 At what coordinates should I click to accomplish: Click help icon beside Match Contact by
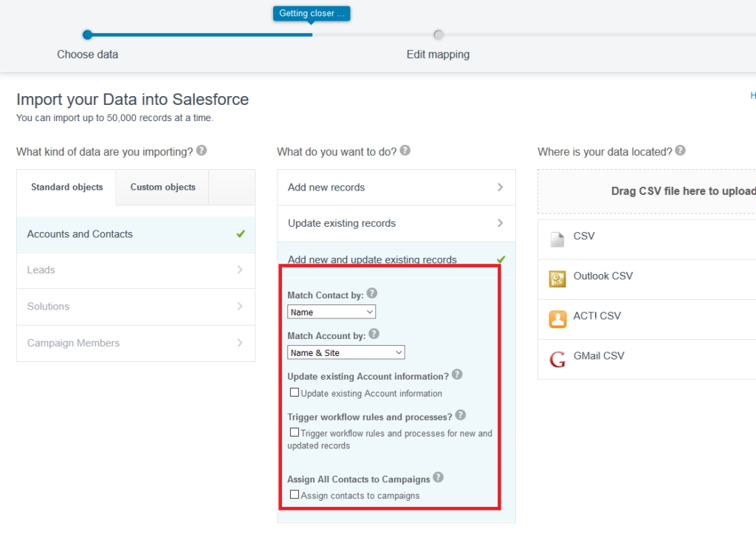coord(372,293)
